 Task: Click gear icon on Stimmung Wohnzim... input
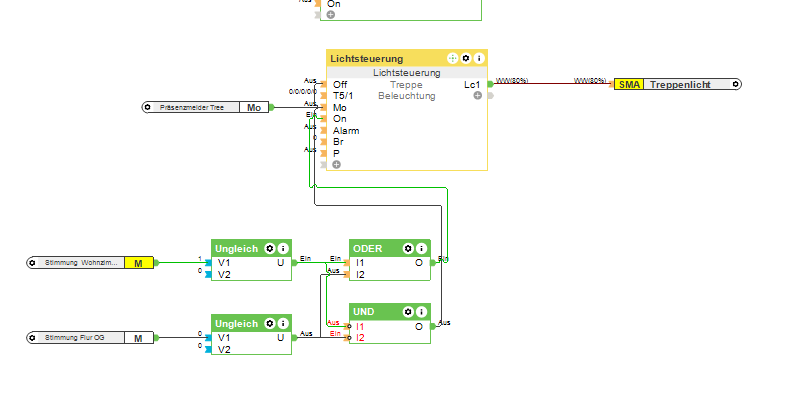(32, 263)
